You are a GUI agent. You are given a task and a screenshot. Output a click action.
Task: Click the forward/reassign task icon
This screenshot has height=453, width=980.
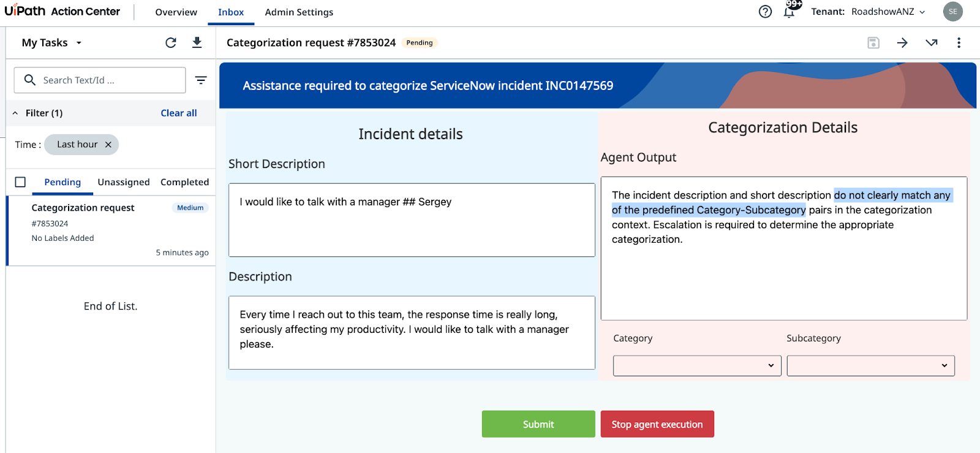[x=932, y=42]
